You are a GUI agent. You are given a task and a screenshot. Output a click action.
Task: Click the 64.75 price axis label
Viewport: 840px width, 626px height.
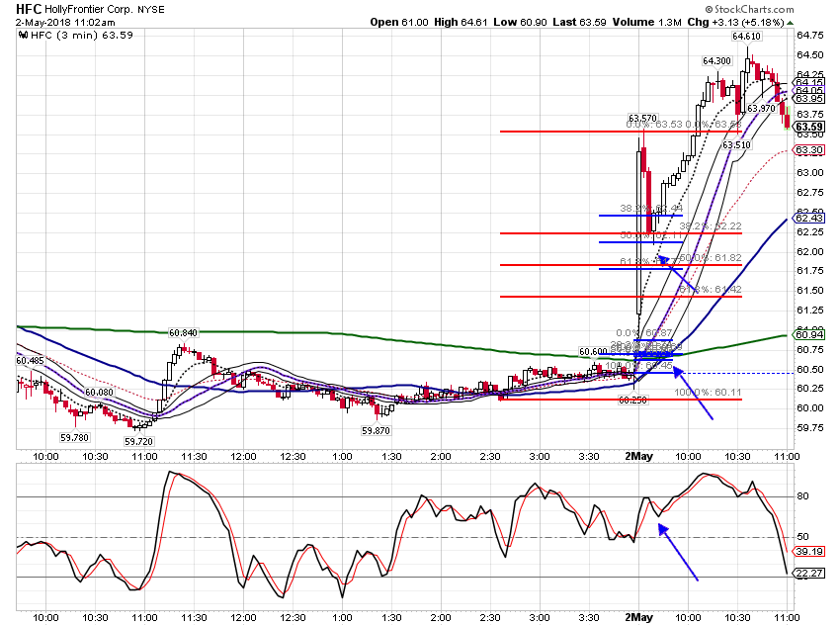pos(810,36)
